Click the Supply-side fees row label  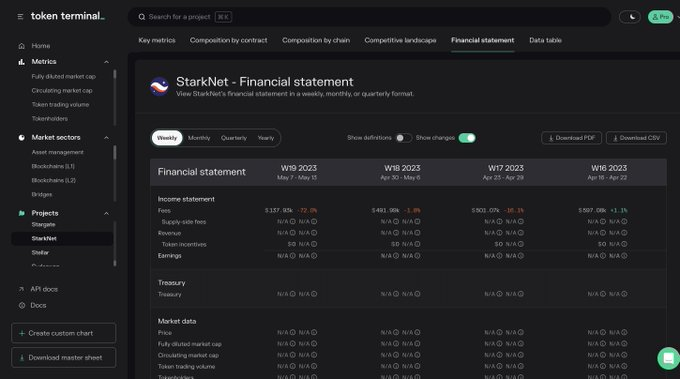point(183,222)
